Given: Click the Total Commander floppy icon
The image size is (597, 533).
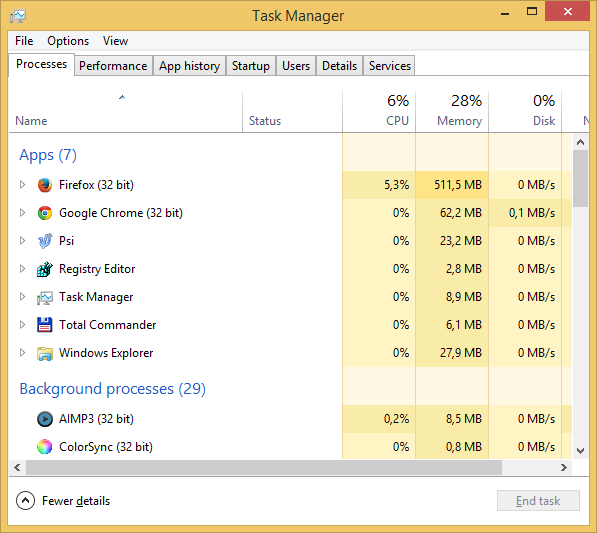Looking at the screenshot, I should coord(45,325).
